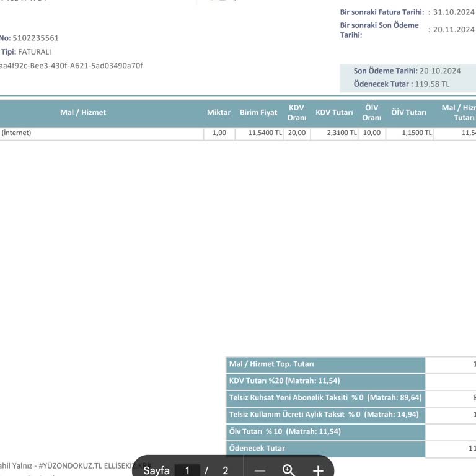
Task: Click the total page count 2
Action: pos(225,470)
